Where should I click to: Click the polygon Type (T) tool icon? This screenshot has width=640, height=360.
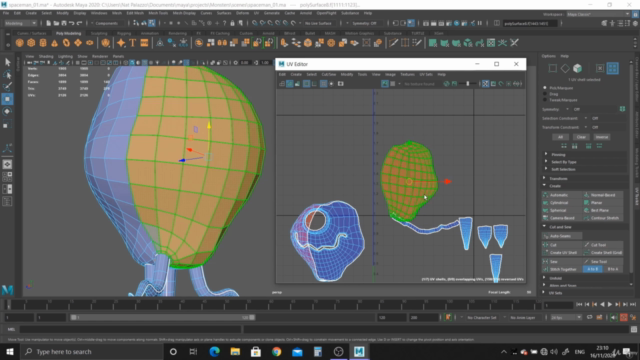tap(133, 43)
